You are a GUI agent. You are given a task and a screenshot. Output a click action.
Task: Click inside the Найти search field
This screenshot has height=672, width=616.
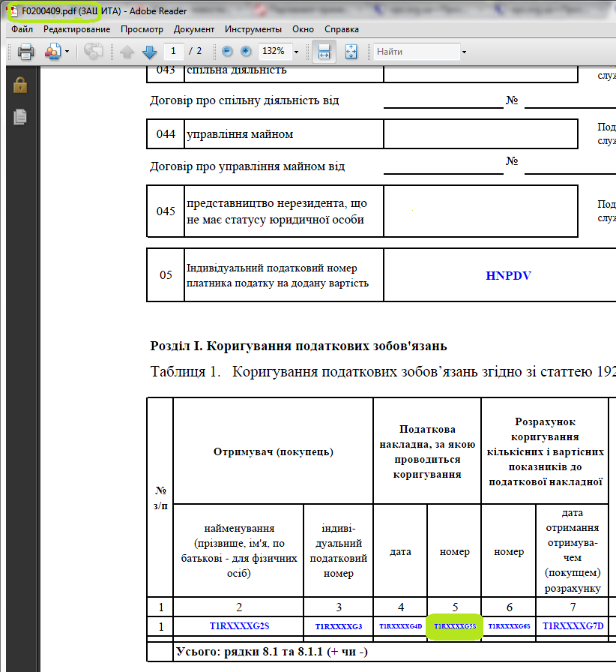coord(416,52)
